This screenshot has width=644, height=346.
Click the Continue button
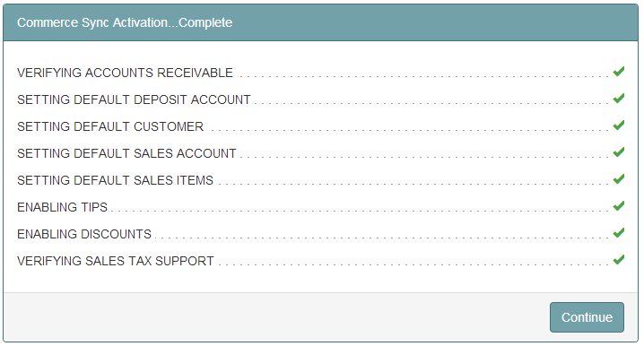[x=587, y=317]
